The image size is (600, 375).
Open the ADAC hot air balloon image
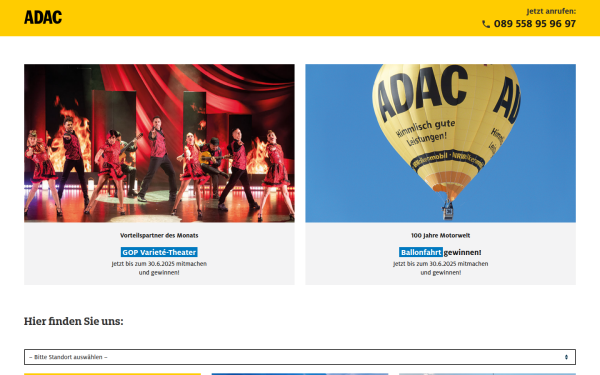click(x=440, y=143)
